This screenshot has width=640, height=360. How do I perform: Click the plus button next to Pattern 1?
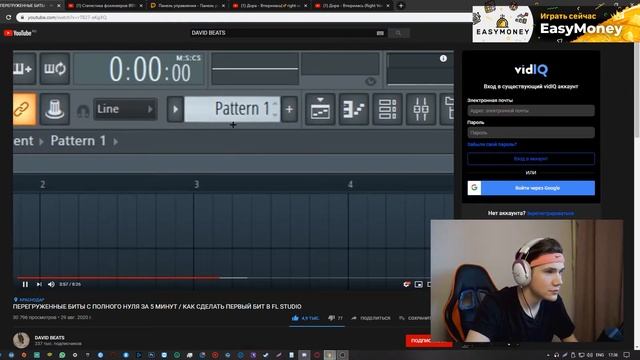click(289, 109)
